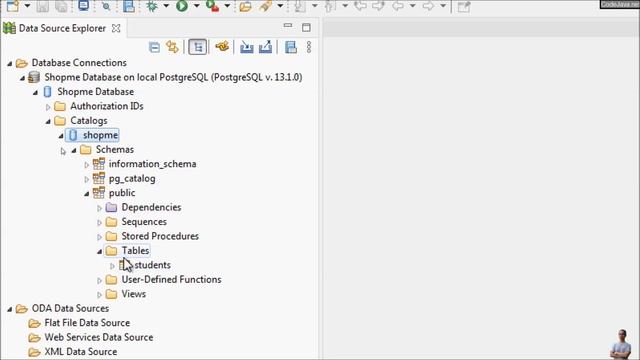Click the Search flashlight icon
The height and width of the screenshot is (360, 640).
coord(266,6)
